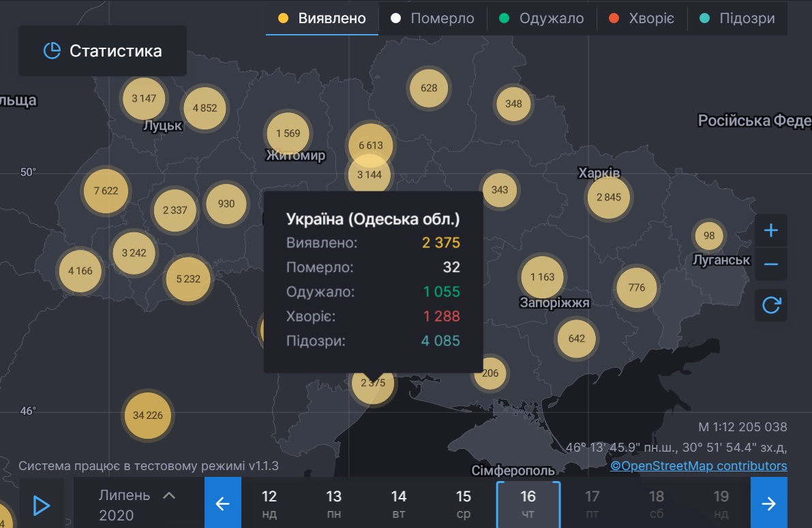812x528 pixels.
Task: Switch to the Померло tab
Action: tap(432, 18)
